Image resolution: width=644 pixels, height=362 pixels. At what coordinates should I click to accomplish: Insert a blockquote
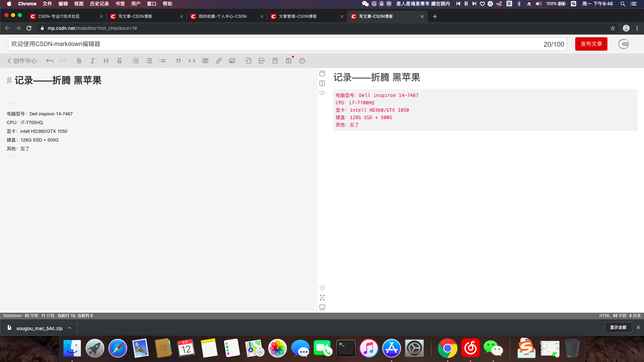(178, 61)
